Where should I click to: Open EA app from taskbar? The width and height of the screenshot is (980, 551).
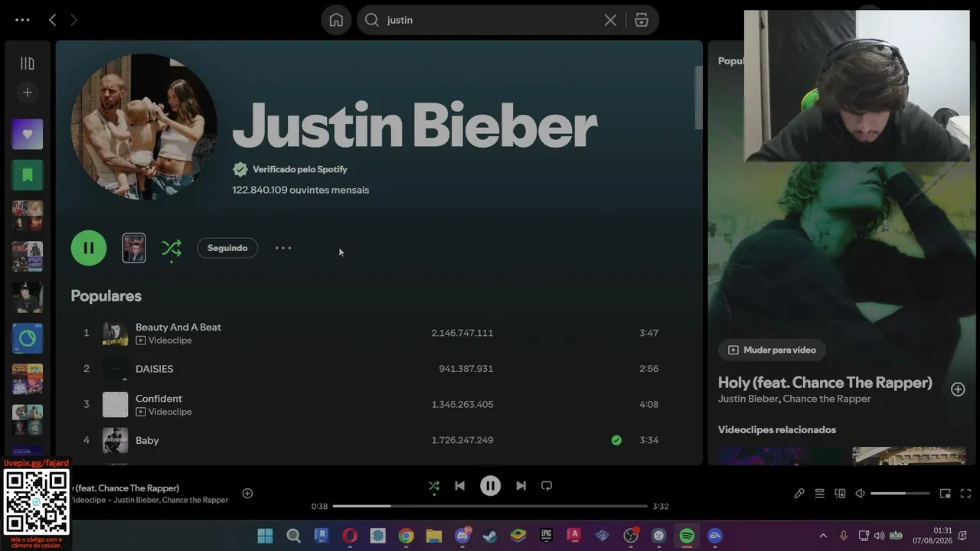[715, 536]
